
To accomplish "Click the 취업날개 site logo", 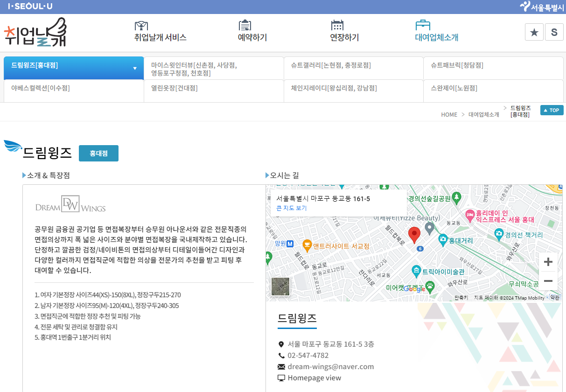I will pyautogui.click(x=35, y=32).
